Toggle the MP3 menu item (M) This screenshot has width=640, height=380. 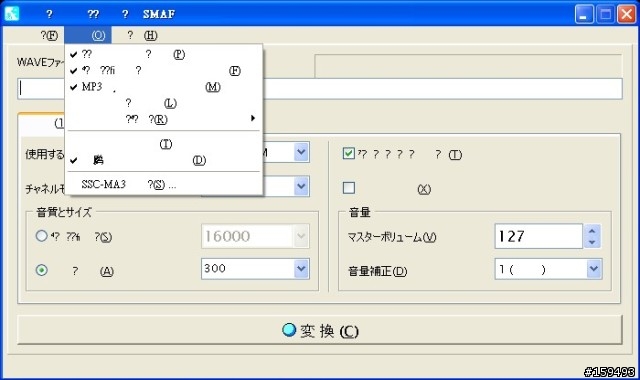pyautogui.click(x=164, y=87)
